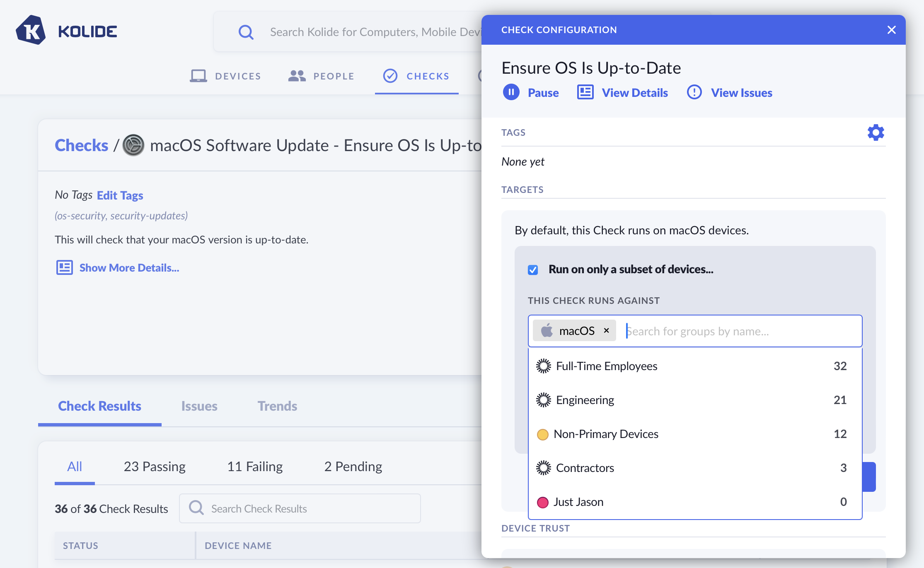Uncheck Run on only a subset of devices
This screenshot has height=568, width=924.
(x=533, y=270)
